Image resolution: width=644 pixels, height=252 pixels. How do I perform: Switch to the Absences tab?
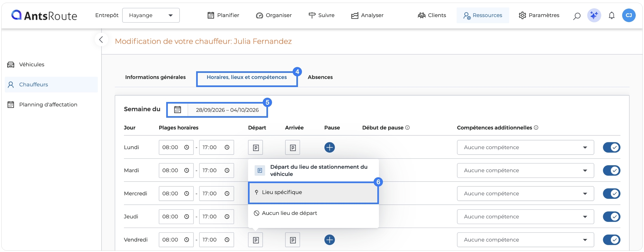[x=320, y=77]
